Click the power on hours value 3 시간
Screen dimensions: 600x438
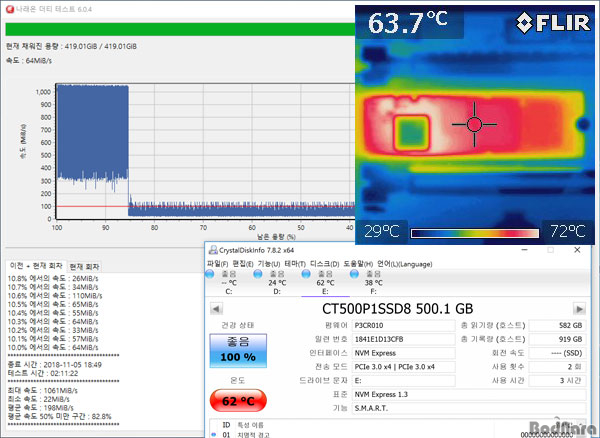pos(557,381)
